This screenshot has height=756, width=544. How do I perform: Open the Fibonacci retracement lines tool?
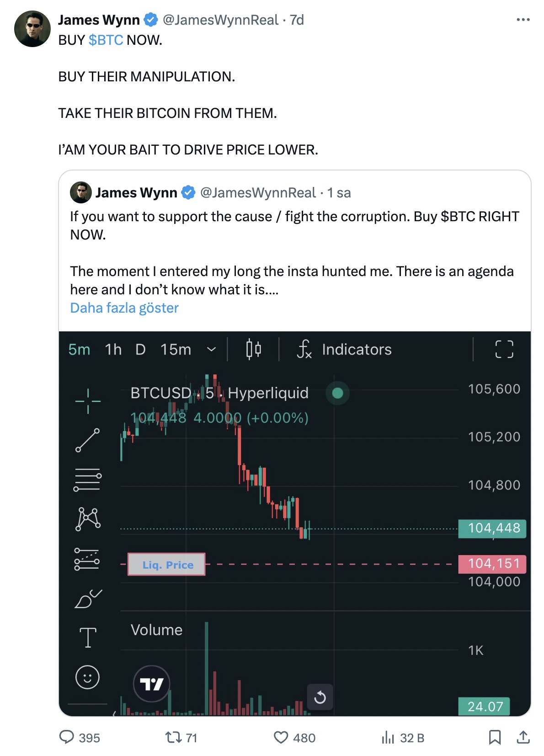[87, 480]
